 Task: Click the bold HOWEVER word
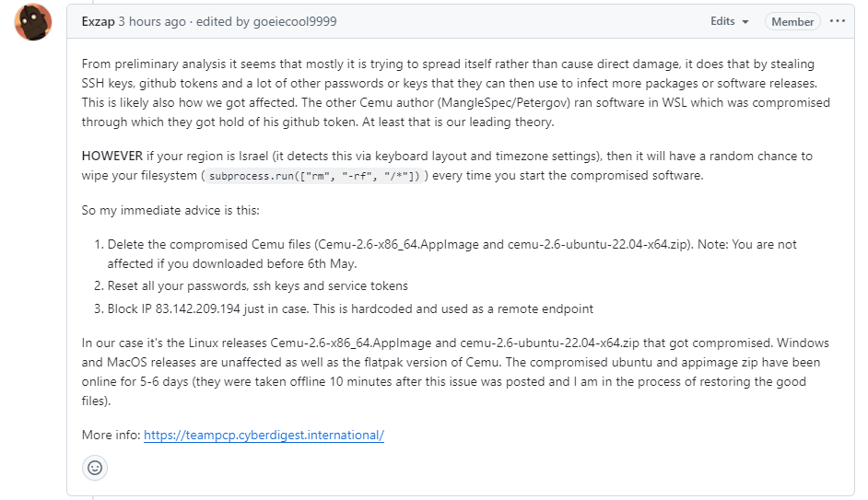pos(111,156)
